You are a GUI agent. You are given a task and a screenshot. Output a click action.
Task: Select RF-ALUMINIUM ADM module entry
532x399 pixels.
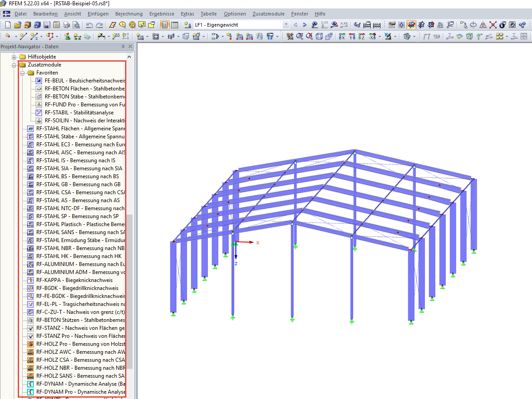(81, 272)
